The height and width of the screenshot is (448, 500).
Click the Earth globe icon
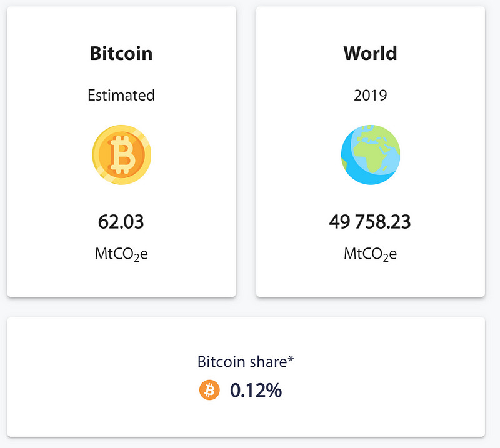(371, 155)
